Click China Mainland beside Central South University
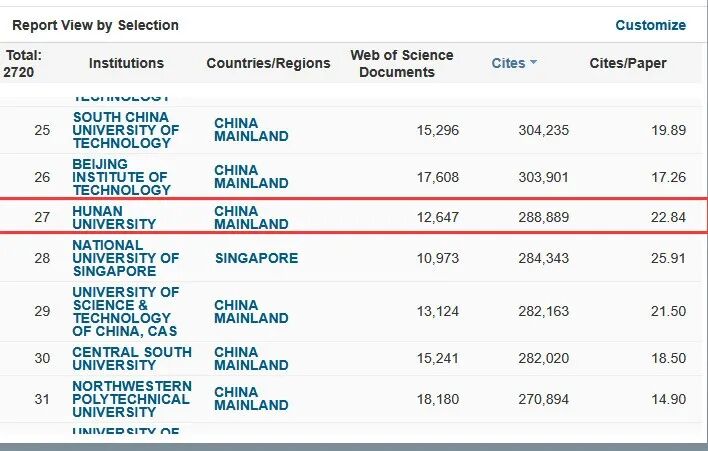This screenshot has height=451, width=708. [x=251, y=358]
